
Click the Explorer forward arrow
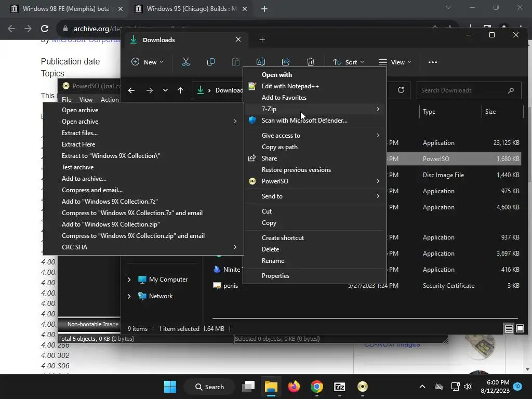tap(149, 90)
